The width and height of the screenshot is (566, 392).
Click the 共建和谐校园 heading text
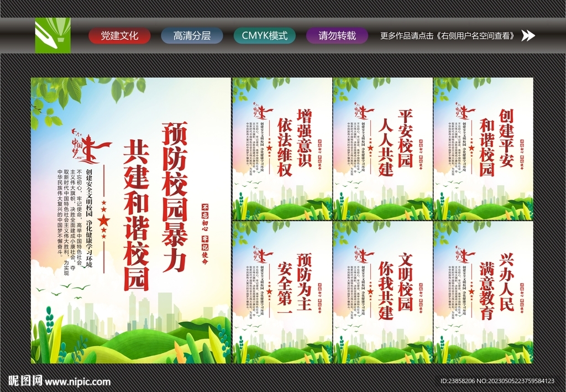coord(136,216)
